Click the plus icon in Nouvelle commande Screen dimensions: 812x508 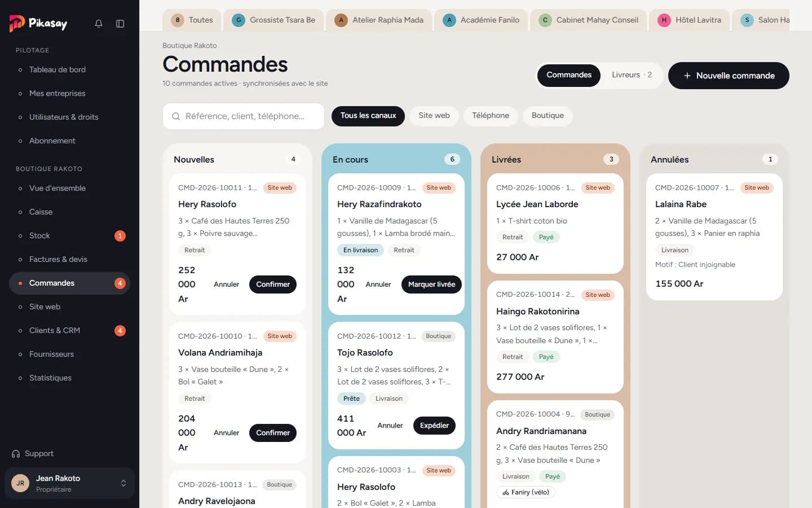click(687, 76)
